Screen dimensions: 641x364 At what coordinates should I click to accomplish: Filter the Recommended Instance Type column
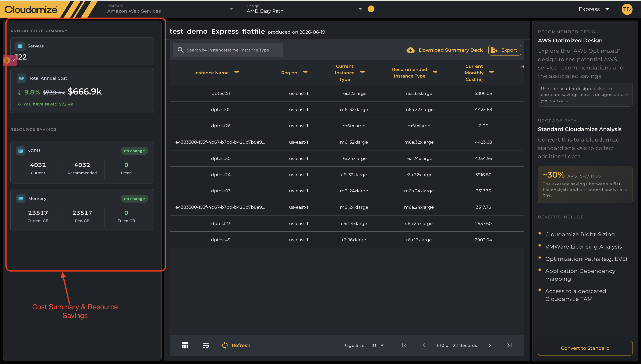tap(435, 73)
